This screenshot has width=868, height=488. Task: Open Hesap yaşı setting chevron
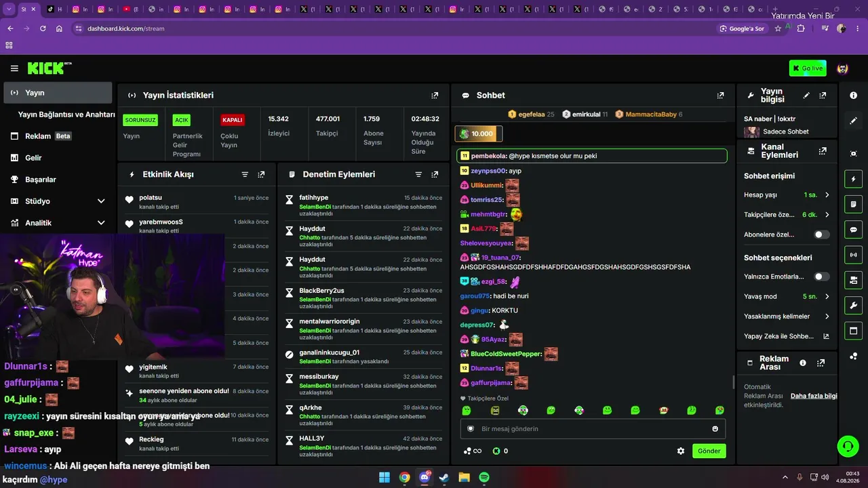(x=827, y=195)
